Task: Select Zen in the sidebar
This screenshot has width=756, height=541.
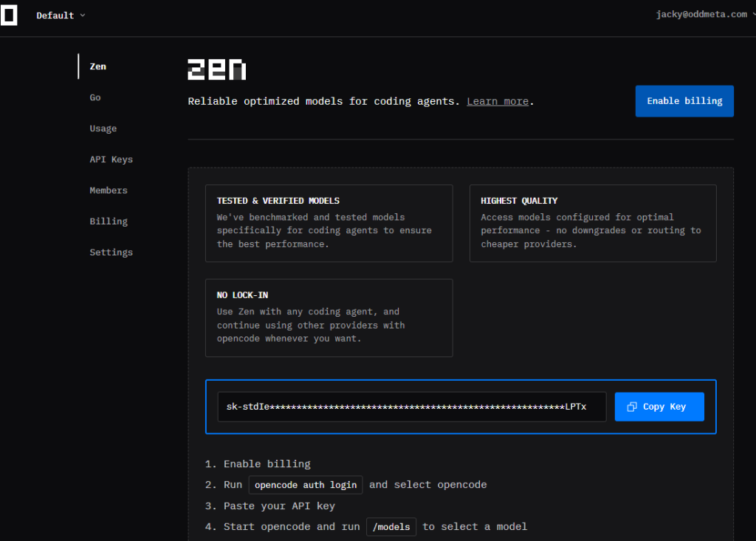Action: [x=98, y=66]
